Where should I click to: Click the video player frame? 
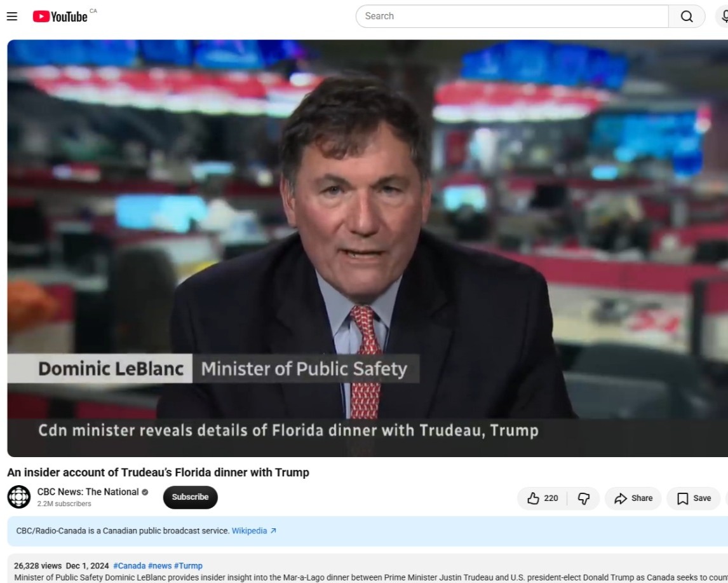point(368,248)
